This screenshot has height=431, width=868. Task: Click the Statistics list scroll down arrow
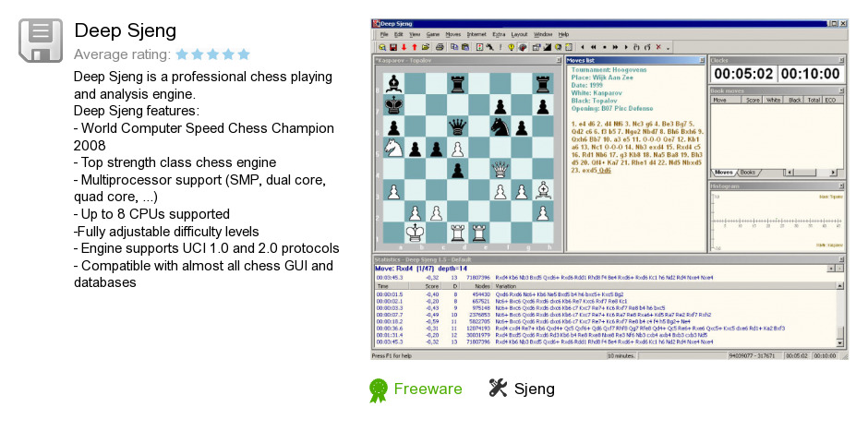pos(840,343)
